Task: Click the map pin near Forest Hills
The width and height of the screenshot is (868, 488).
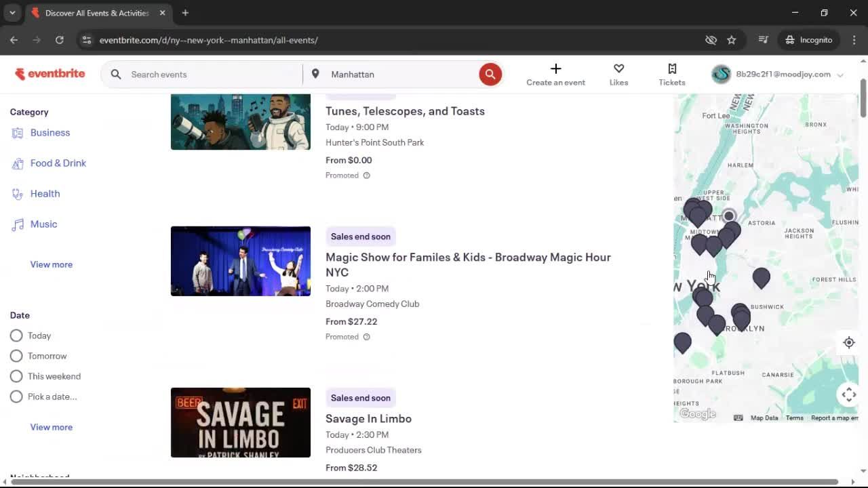Action: coord(761,278)
